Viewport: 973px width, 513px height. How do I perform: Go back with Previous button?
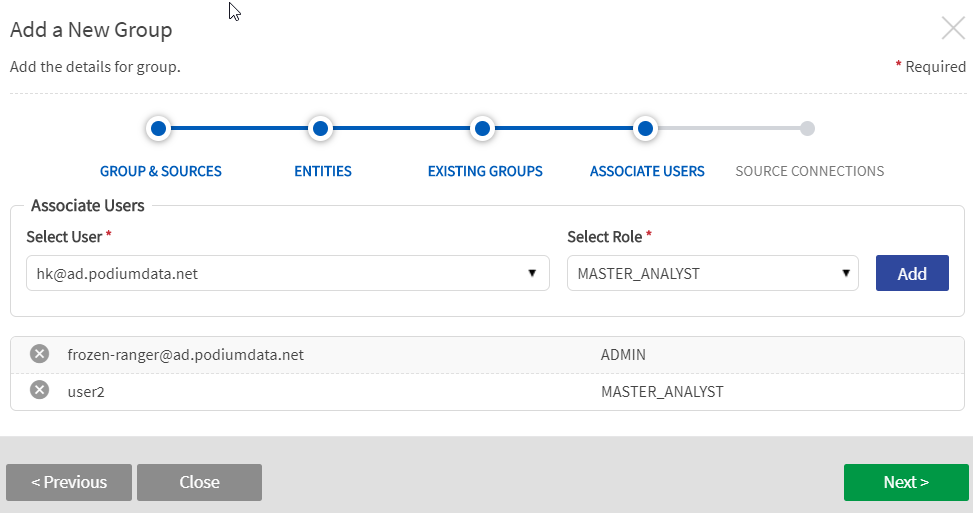(69, 482)
